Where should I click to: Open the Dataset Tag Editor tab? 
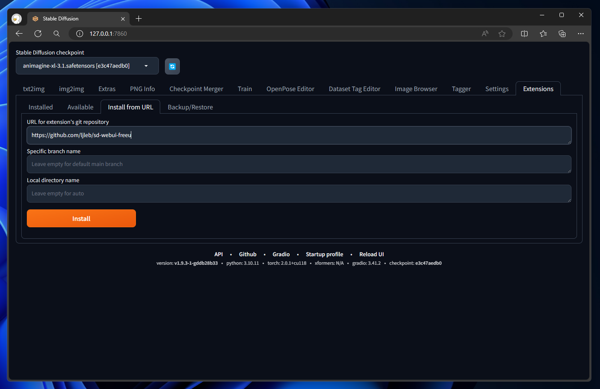[354, 89]
